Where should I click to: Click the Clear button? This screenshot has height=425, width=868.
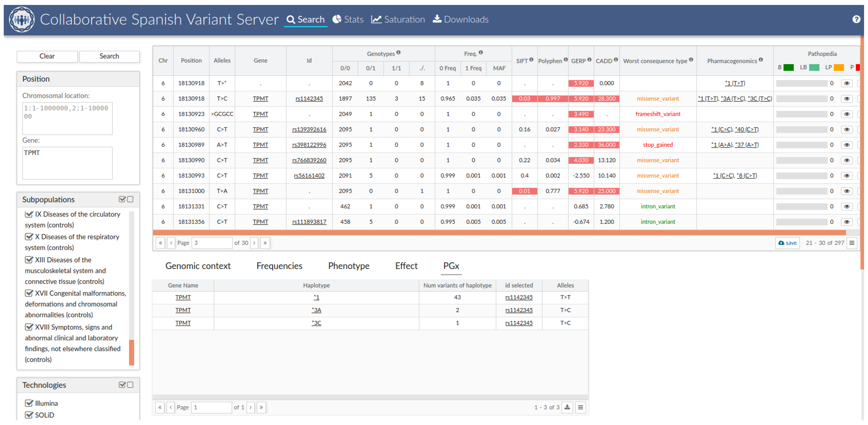[x=47, y=56]
